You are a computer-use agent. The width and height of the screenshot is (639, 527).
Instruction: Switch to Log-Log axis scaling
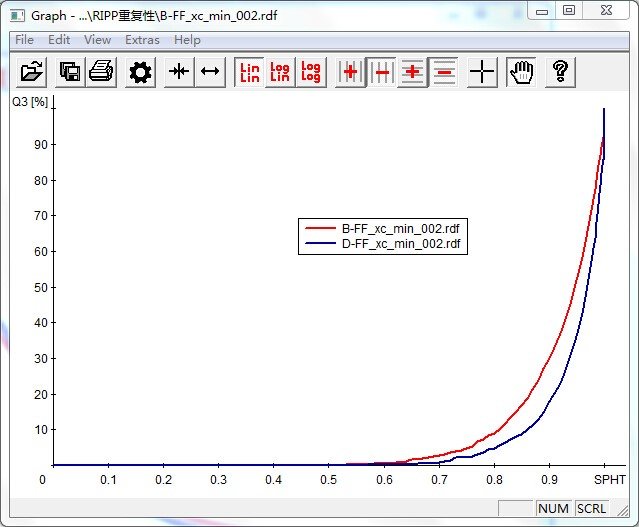[311, 72]
